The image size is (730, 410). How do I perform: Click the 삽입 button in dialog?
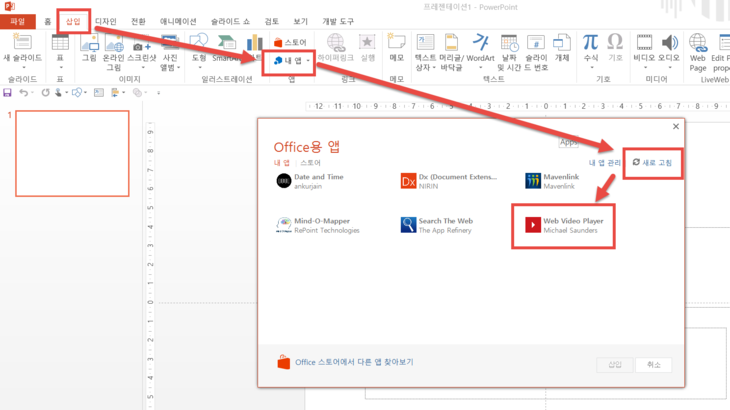coord(615,365)
